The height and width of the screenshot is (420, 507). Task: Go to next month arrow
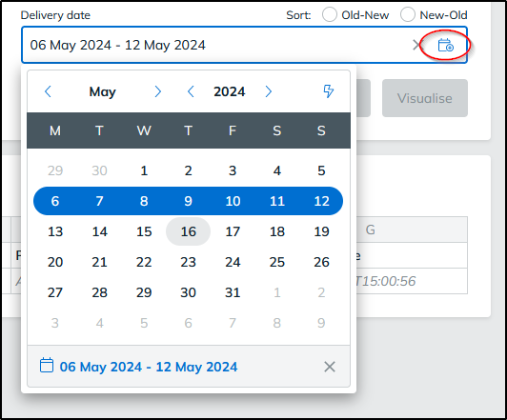click(x=158, y=91)
